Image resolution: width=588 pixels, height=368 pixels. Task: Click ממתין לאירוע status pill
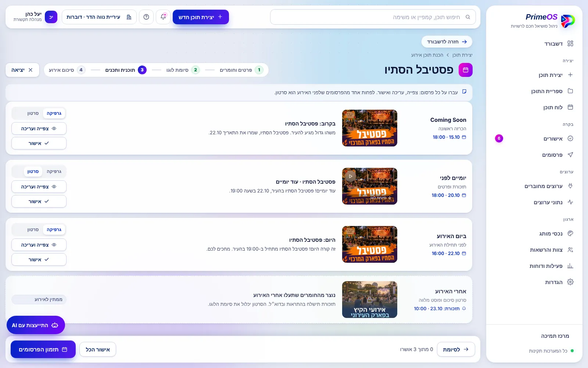(x=39, y=299)
